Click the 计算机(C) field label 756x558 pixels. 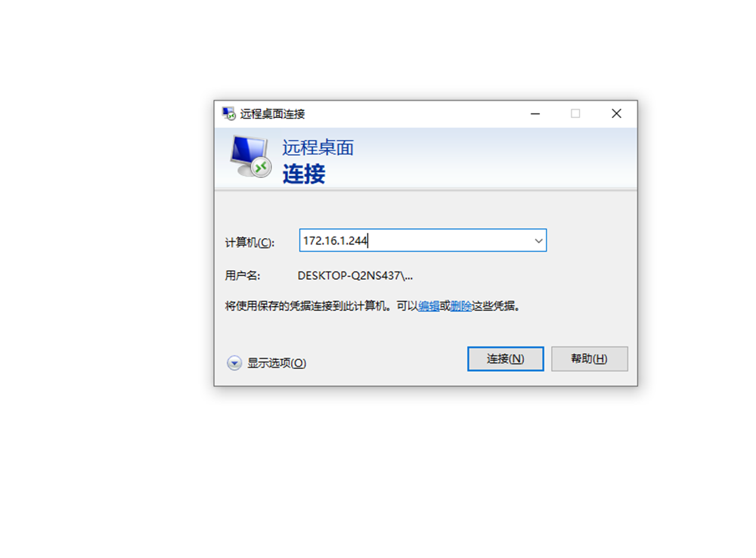click(249, 242)
